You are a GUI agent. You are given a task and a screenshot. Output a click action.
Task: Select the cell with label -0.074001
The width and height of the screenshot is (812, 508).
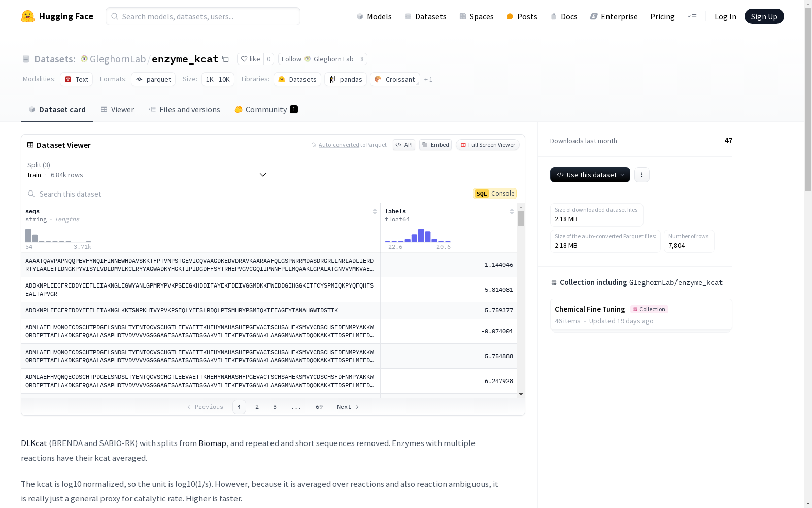[x=449, y=331]
